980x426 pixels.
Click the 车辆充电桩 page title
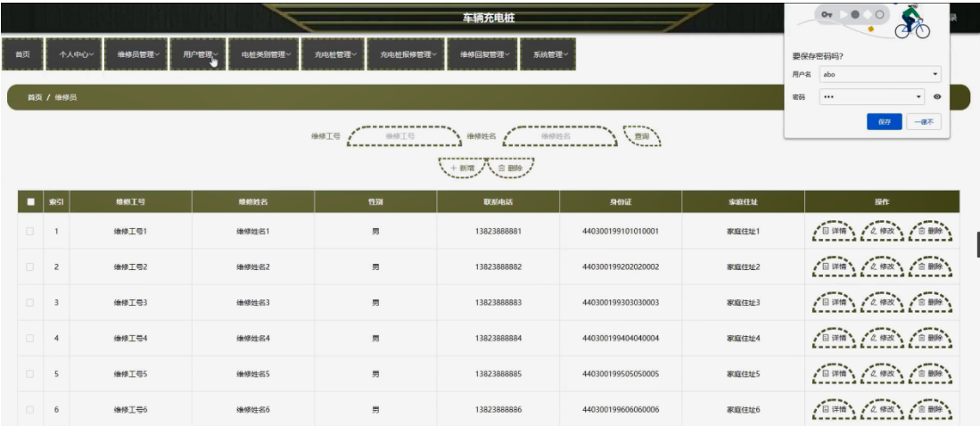pyautogui.click(x=489, y=18)
